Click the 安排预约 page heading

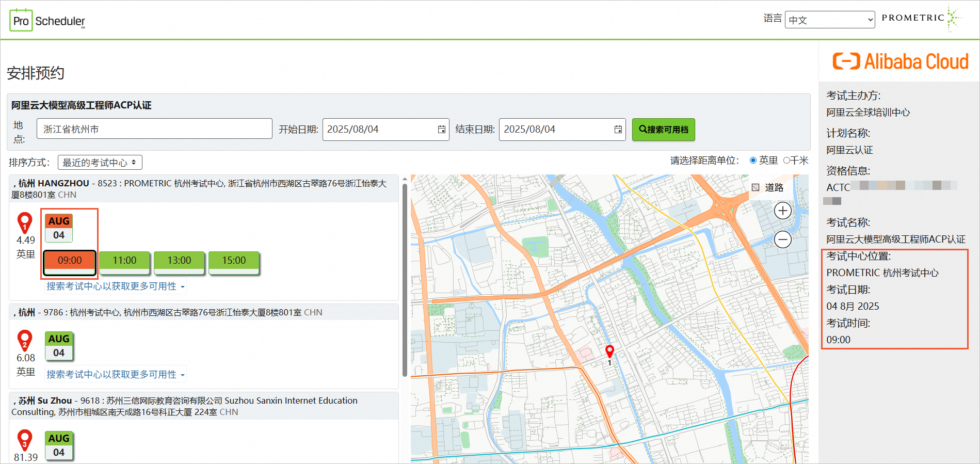[36, 73]
